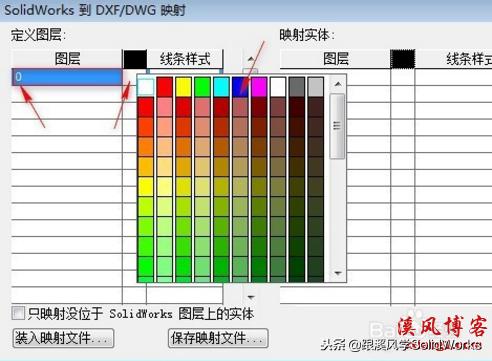Click the 图层 column header under 映射实体
492x361 pixels.
pos(335,59)
